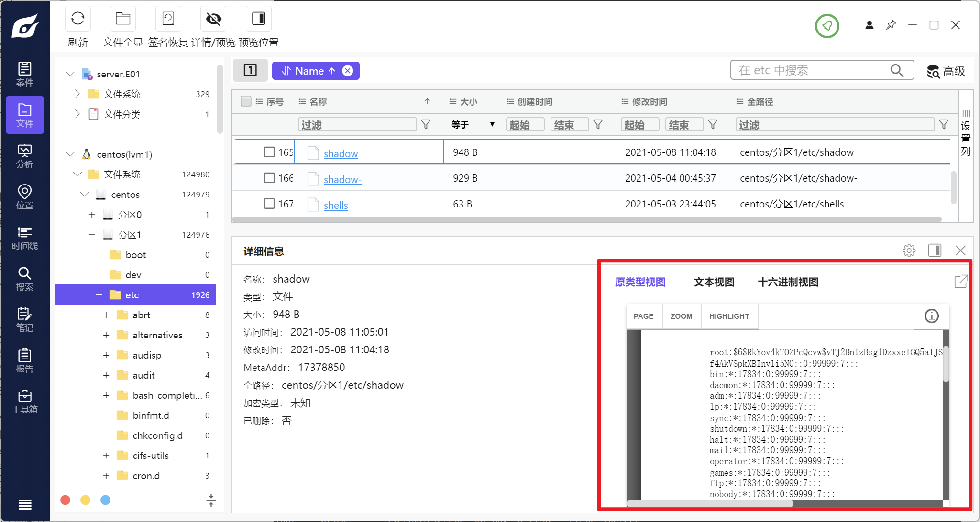Click the search magnifier icon in etc search
Screen dimensions: 980x522
tap(897, 70)
